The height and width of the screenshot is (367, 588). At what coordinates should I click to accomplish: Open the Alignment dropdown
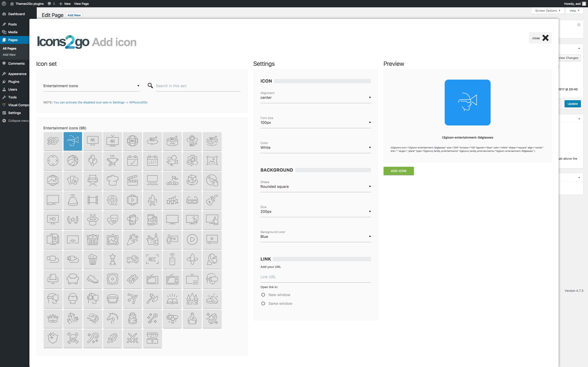pyautogui.click(x=315, y=97)
